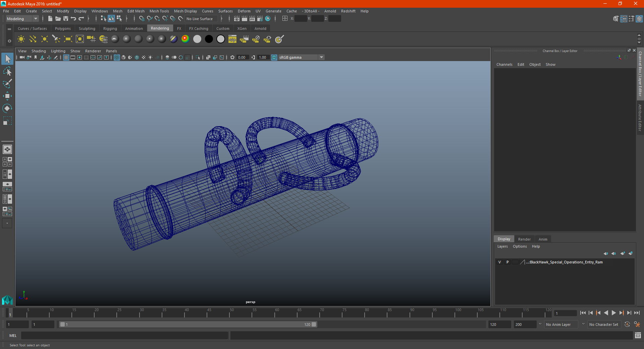
Task: Toggle color management ON button
Action: click(274, 57)
